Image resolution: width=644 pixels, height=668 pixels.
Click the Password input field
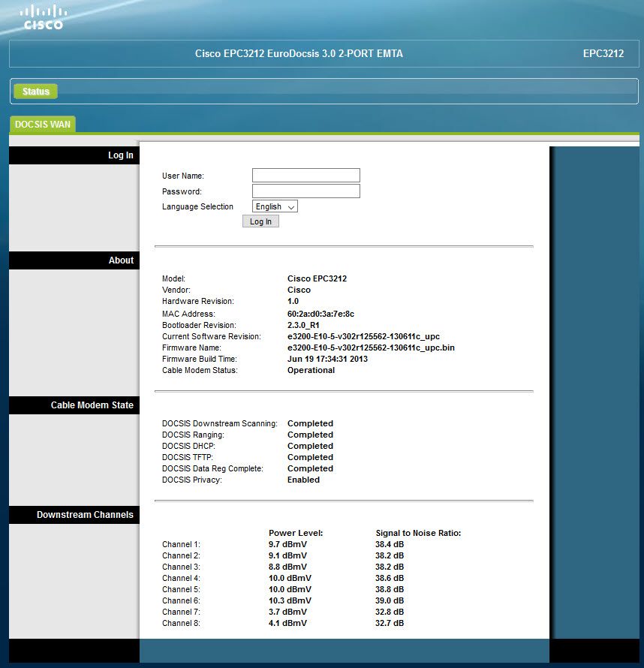305,191
